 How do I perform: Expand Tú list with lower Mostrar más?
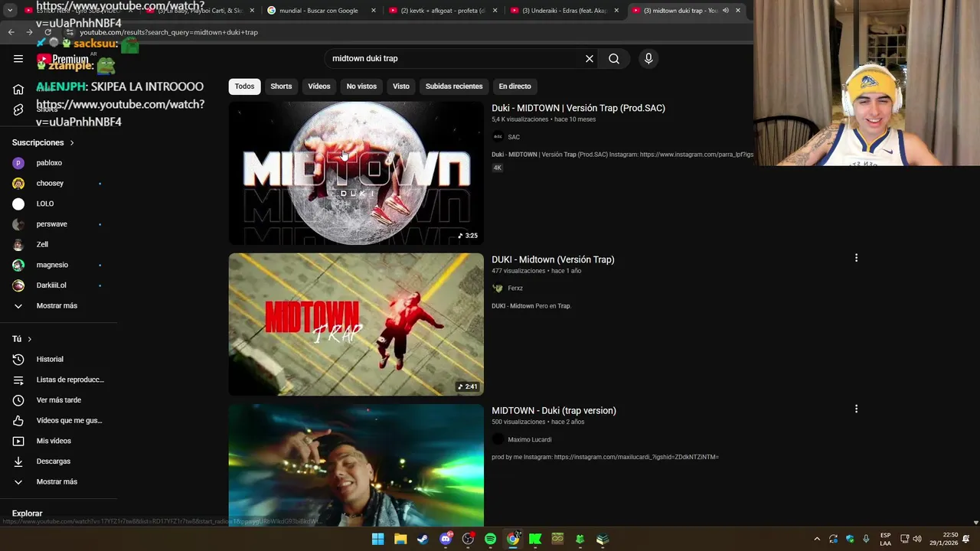pyautogui.click(x=57, y=481)
